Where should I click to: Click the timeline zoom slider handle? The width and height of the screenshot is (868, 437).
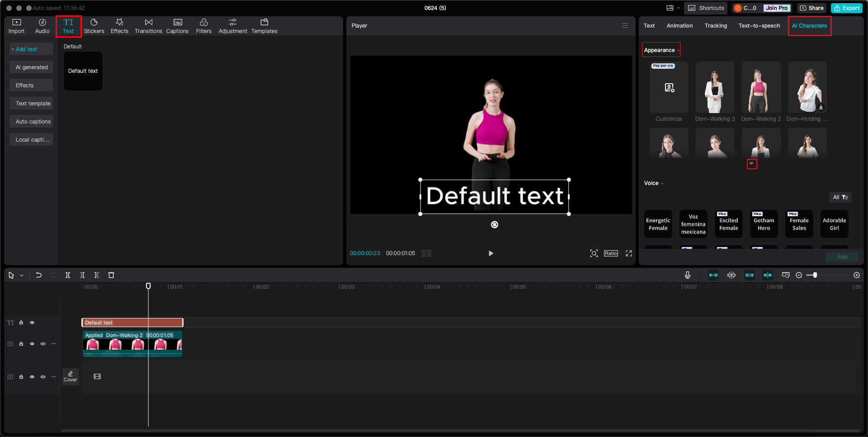[x=815, y=275]
